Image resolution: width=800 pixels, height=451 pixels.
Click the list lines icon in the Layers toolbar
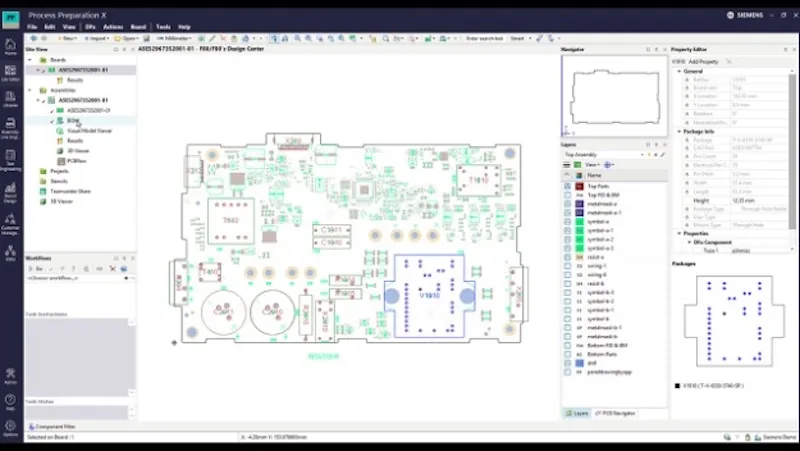click(566, 165)
